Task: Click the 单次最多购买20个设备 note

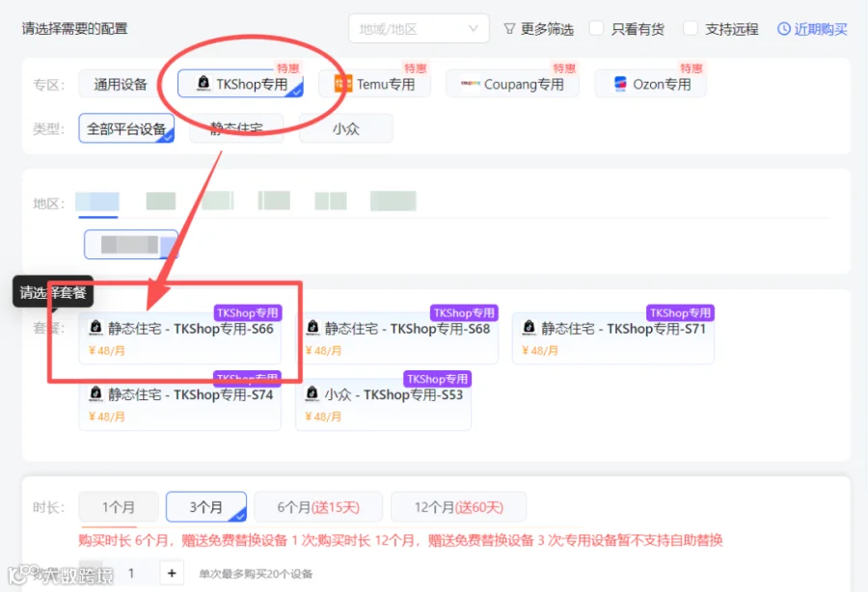Action: 256,574
